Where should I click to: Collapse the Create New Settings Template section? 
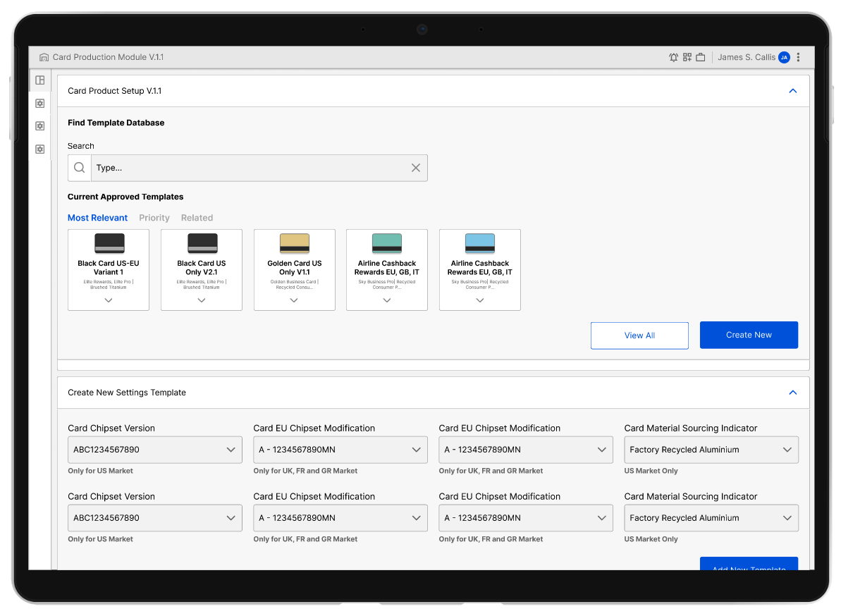coord(792,393)
